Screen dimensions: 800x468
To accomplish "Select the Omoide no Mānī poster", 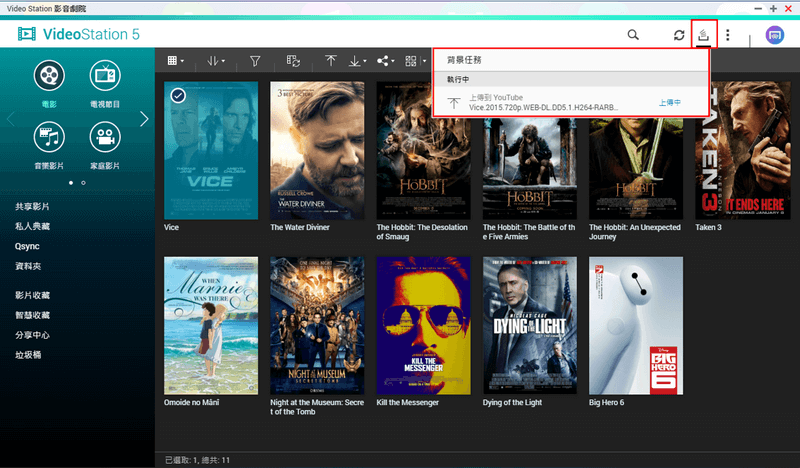I will click(x=211, y=326).
